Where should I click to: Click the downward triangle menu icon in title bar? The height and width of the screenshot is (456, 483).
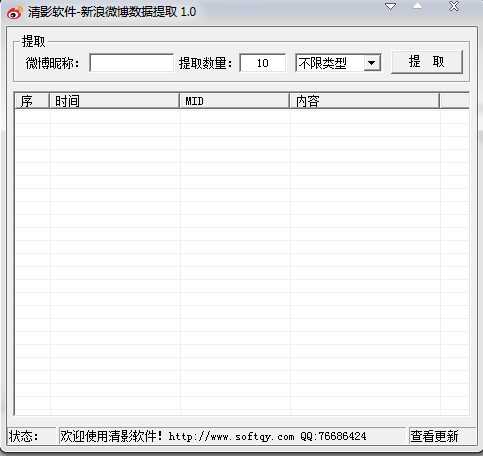coord(390,6)
